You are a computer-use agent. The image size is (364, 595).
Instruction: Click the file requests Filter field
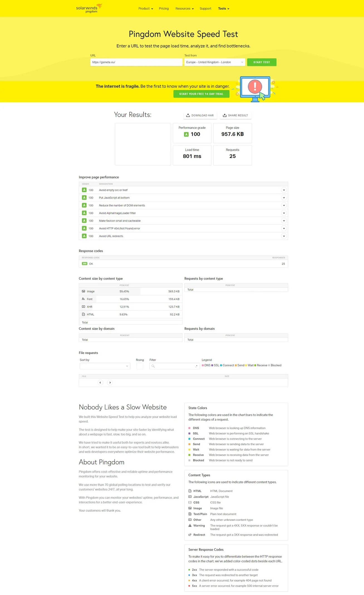pyautogui.click(x=174, y=366)
